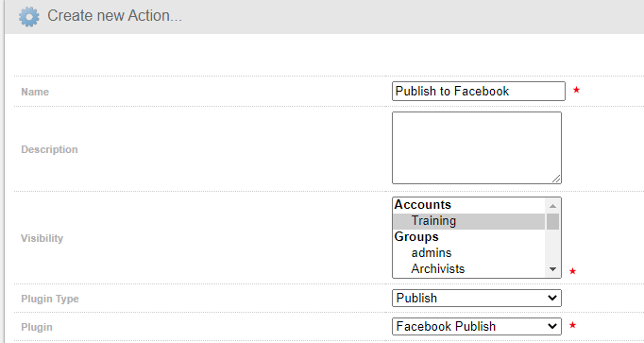Click the chevron arrow of Plugin dropdown
This screenshot has width=644, height=343.
coord(552,327)
